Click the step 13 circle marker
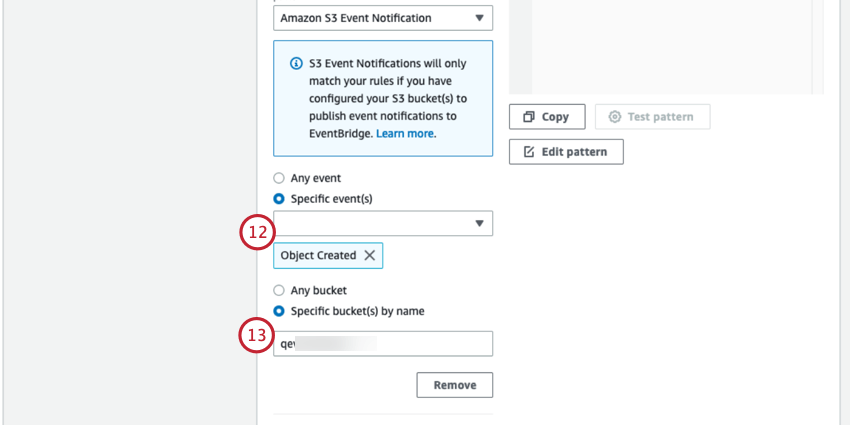The height and width of the screenshot is (425, 850). pyautogui.click(x=257, y=335)
